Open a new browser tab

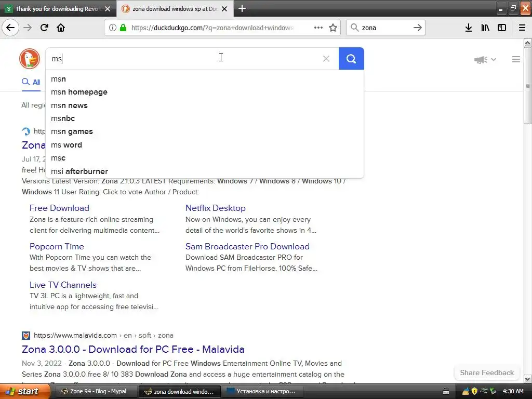click(x=242, y=8)
